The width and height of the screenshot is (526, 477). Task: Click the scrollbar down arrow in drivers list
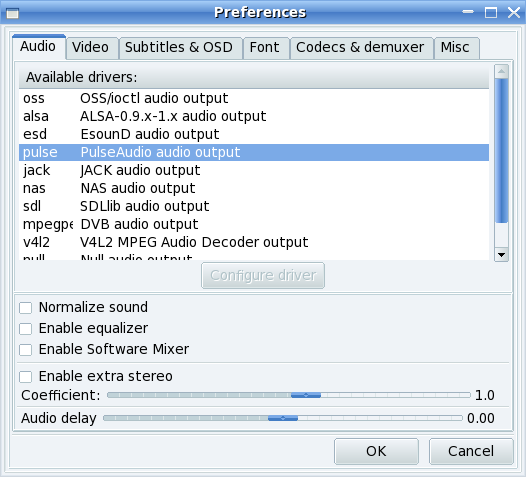502,255
